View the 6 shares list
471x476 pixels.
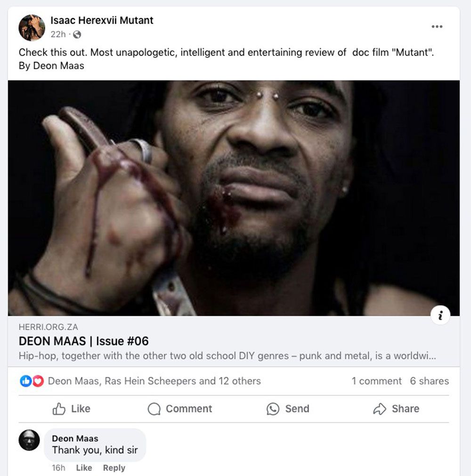click(x=429, y=381)
